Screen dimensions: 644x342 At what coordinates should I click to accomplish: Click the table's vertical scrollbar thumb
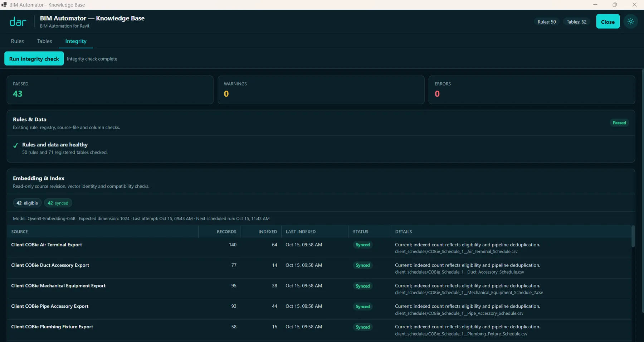point(633,236)
